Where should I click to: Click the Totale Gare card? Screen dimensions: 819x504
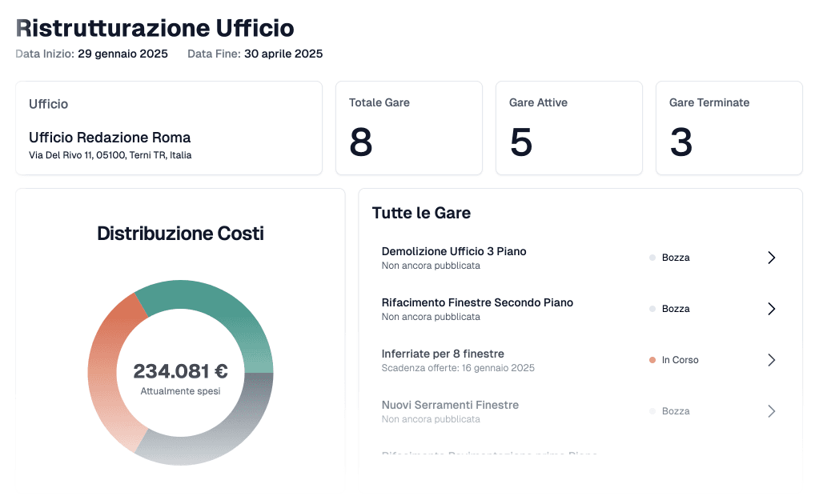(x=408, y=128)
